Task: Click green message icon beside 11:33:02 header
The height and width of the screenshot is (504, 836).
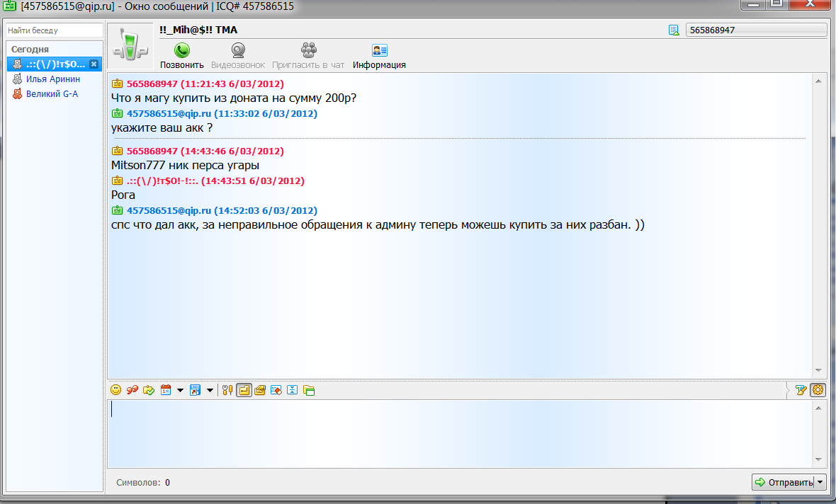Action: (x=118, y=113)
